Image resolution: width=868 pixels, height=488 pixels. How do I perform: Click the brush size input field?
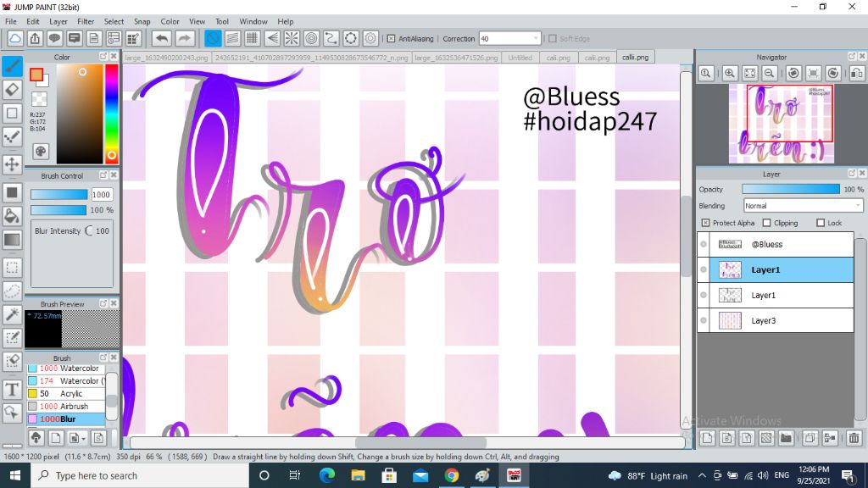[102, 195]
